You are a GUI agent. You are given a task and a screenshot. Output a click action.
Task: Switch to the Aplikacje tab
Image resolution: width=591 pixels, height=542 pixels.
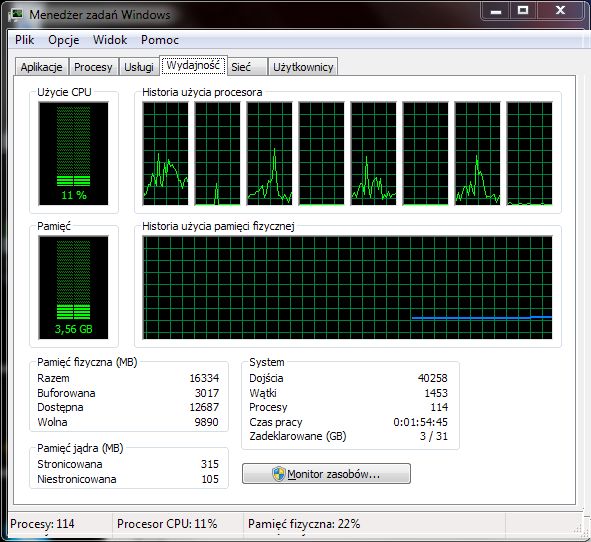pyautogui.click(x=41, y=67)
